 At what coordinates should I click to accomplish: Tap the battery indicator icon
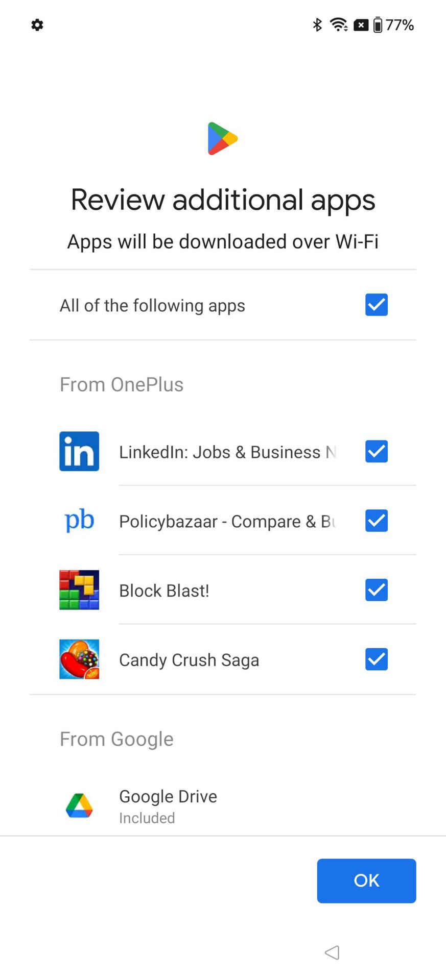tap(378, 24)
